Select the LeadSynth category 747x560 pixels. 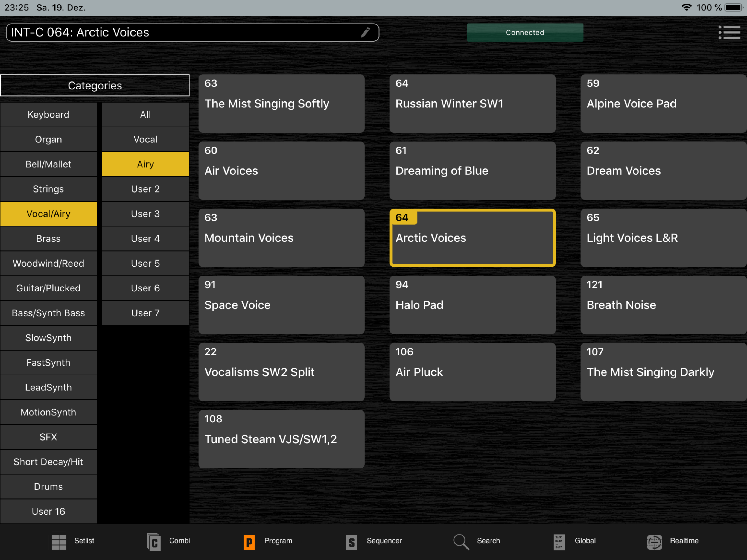48,387
